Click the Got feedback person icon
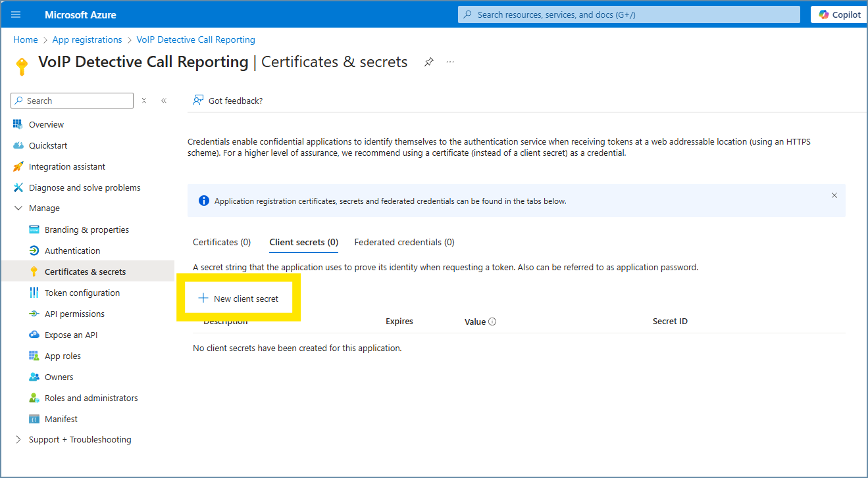Viewport: 868px width, 478px height. pos(197,101)
